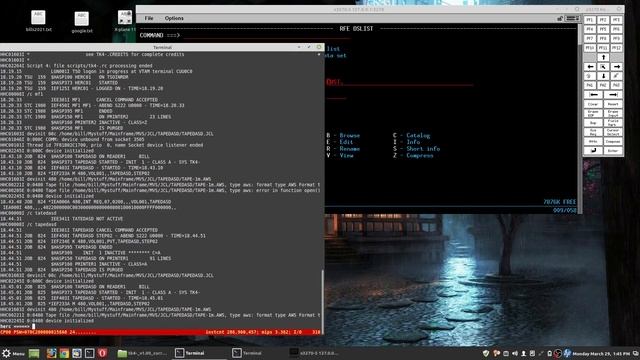Viewport: 640px width, 360px height.
Task: Click the Reset key on keypad
Action: [613, 104]
